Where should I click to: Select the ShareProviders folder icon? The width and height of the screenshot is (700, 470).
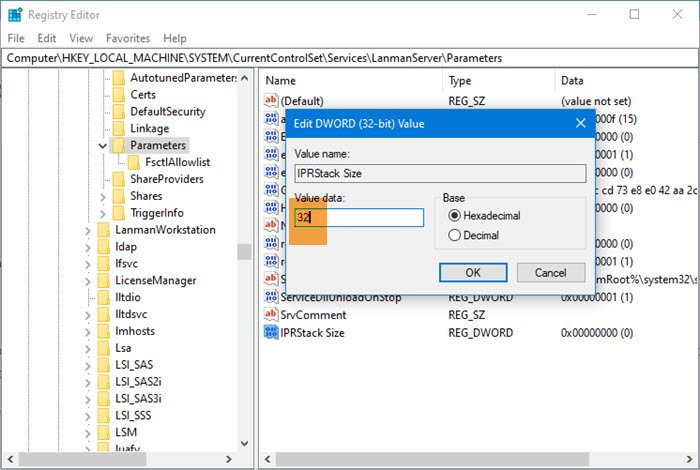119,179
